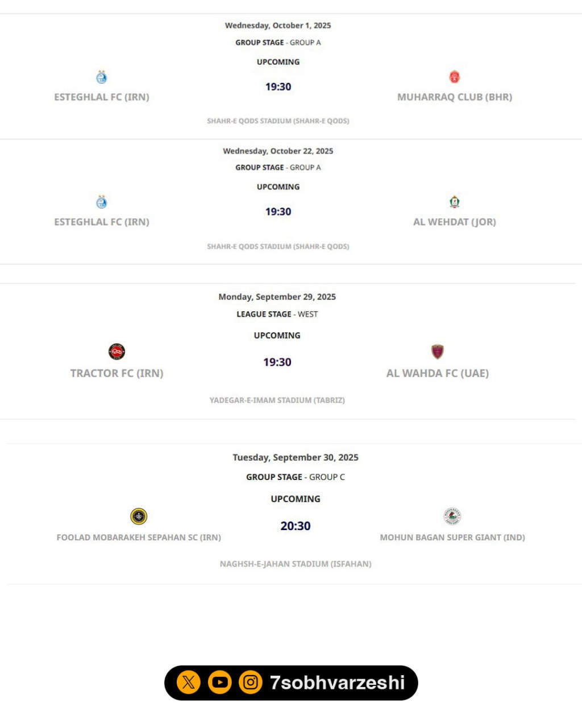Click the 7sobhvarzeshi handle text

(x=337, y=682)
